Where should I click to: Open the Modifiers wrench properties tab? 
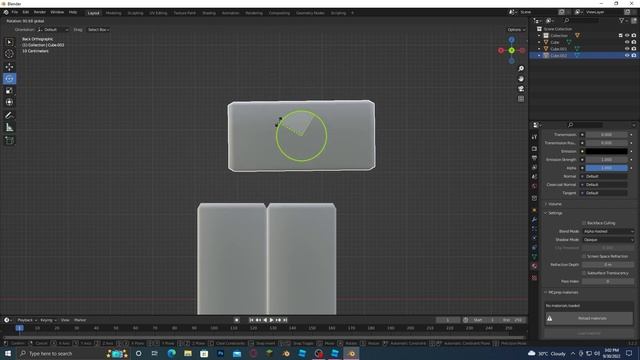click(534, 220)
